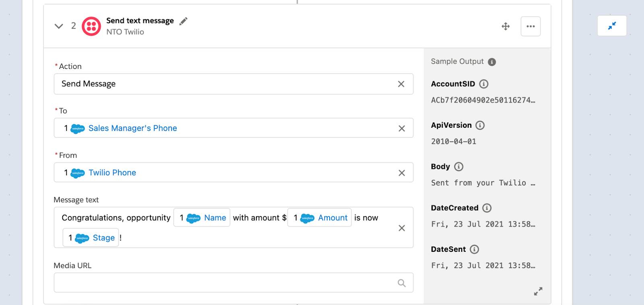This screenshot has width=644, height=305.
Task: Click the collapse canvas arrows button
Action: tap(612, 26)
